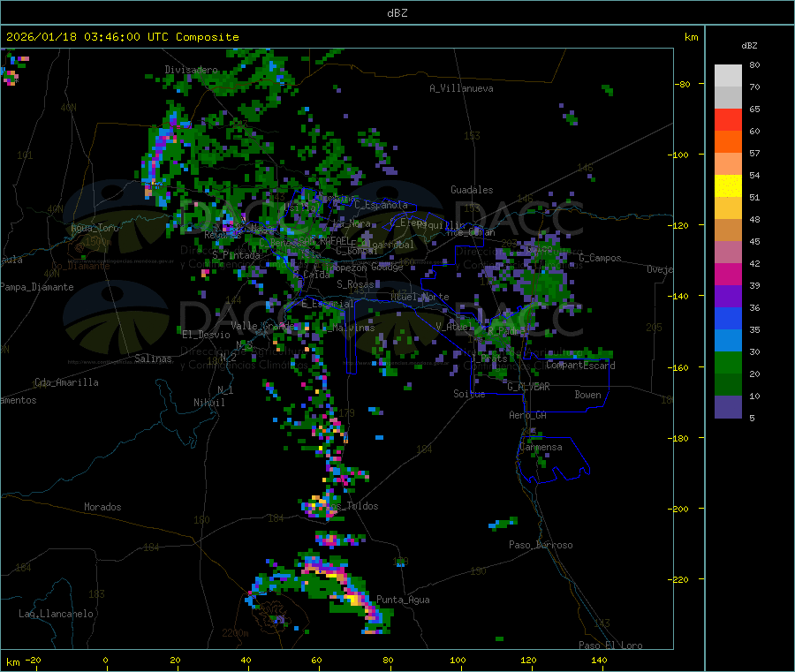Click the 'Bowen' location label
795x672 pixels.
click(x=587, y=395)
